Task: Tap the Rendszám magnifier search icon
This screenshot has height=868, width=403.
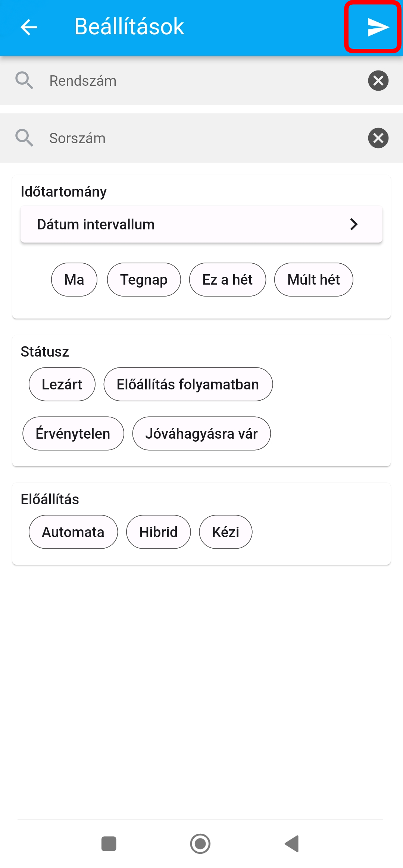Action: (24, 81)
